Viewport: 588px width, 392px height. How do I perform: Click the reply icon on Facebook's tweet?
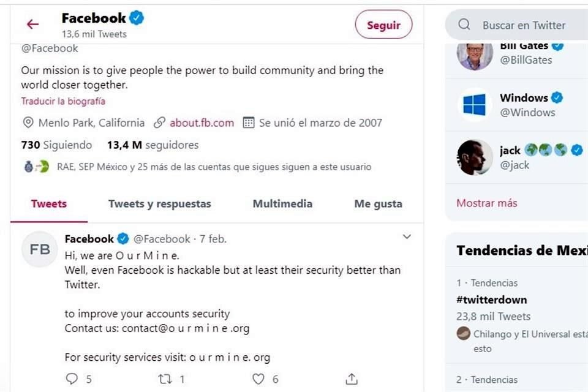pos(72,379)
